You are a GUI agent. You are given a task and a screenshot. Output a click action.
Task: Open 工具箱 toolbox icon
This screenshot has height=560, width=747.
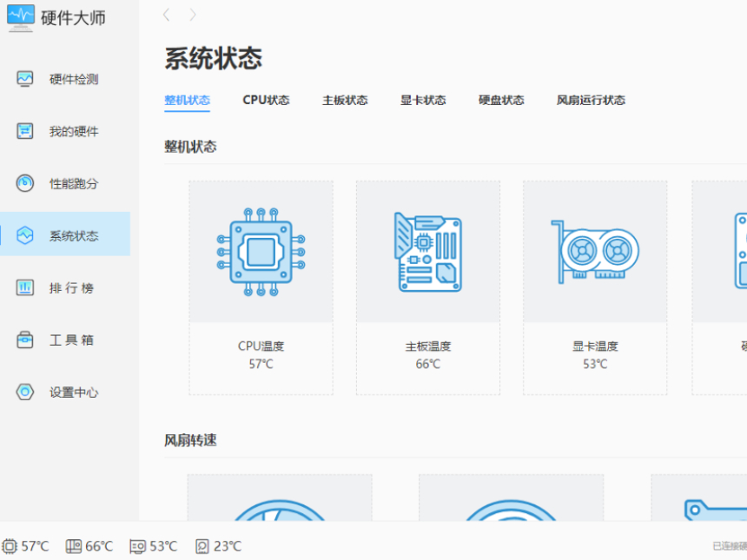(25, 340)
